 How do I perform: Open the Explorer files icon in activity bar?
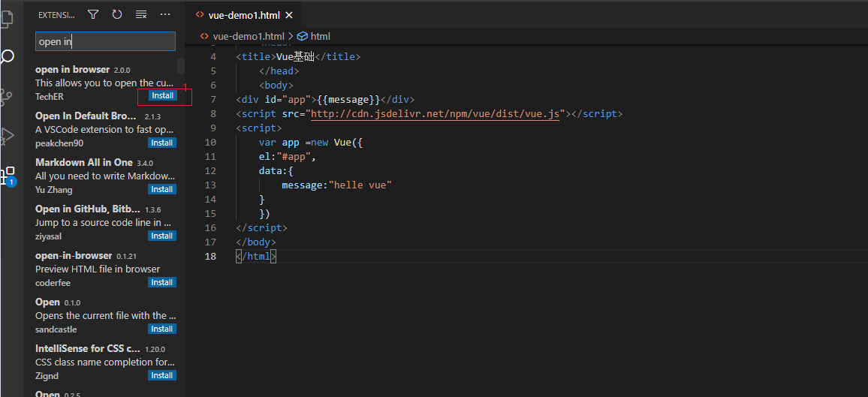click(x=5, y=18)
